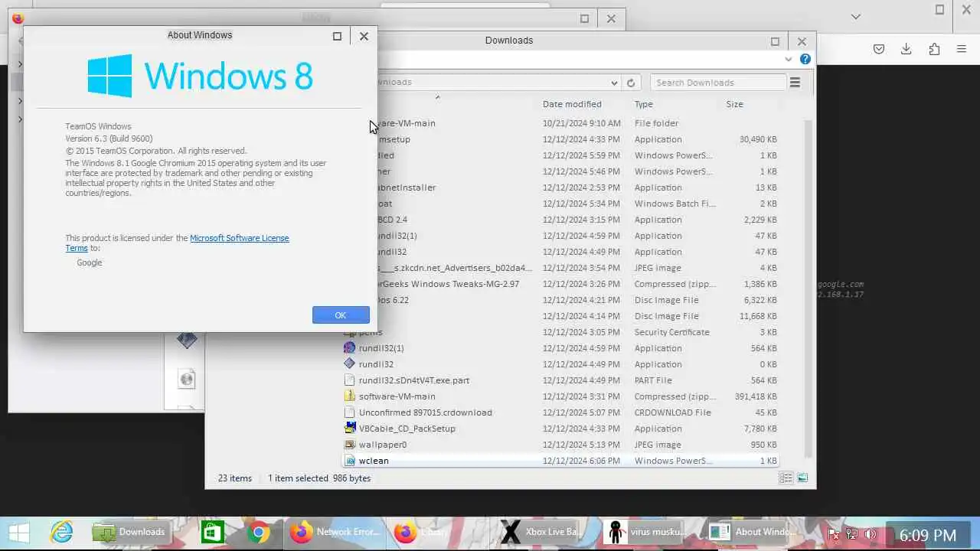
Task: Open Firefox list all tabs chevron
Action: (x=855, y=16)
